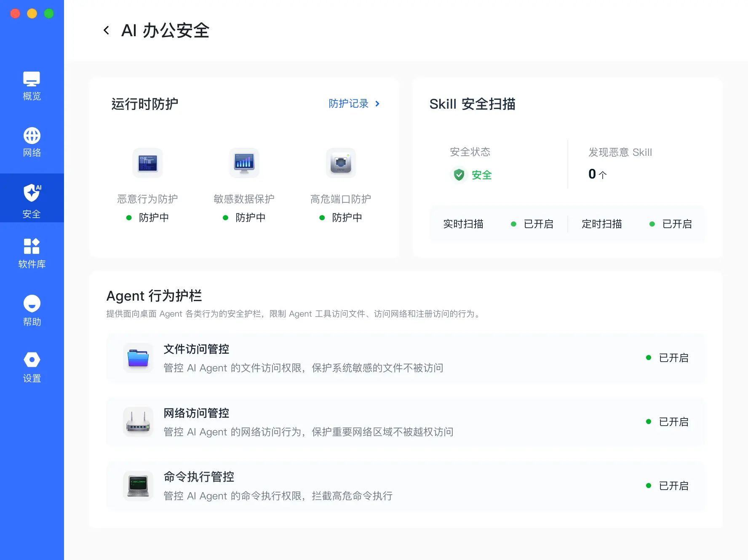Screen dimensions: 748x560
Task: Click 已开启 status of 网络访问管控
Action: pyautogui.click(x=668, y=422)
